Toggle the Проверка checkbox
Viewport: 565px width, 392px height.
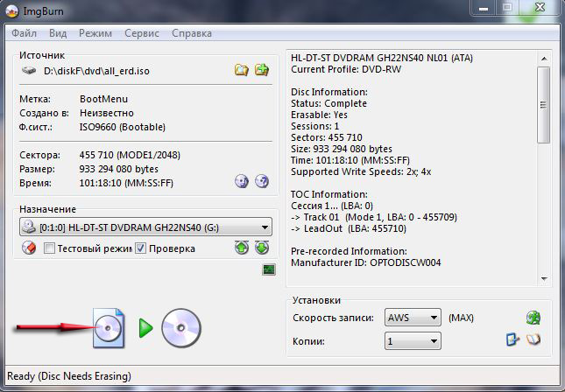coord(140,248)
